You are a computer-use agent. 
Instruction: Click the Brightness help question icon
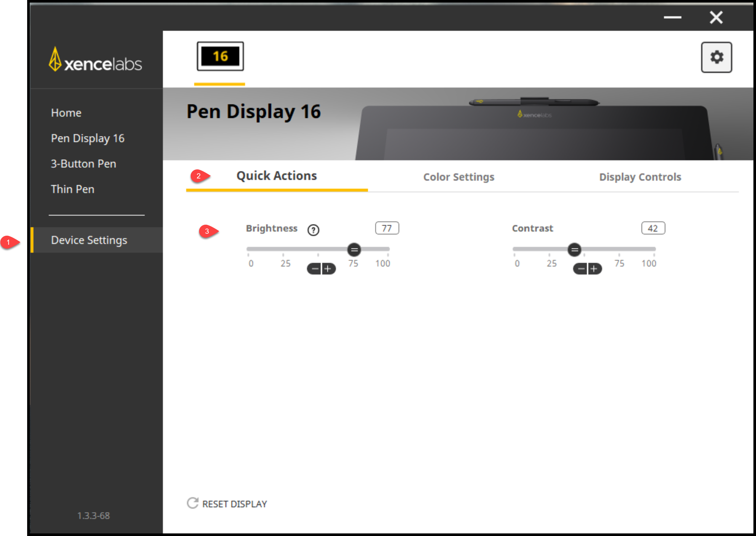coord(313,230)
